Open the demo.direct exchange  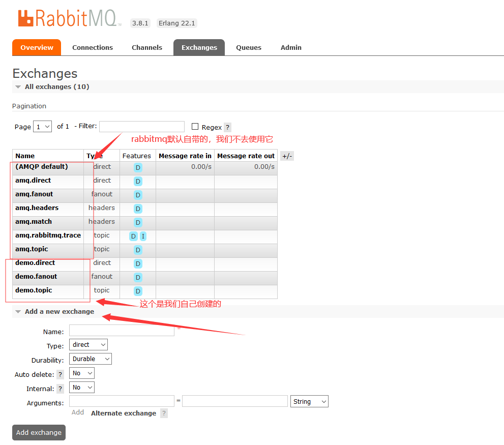coord(35,263)
